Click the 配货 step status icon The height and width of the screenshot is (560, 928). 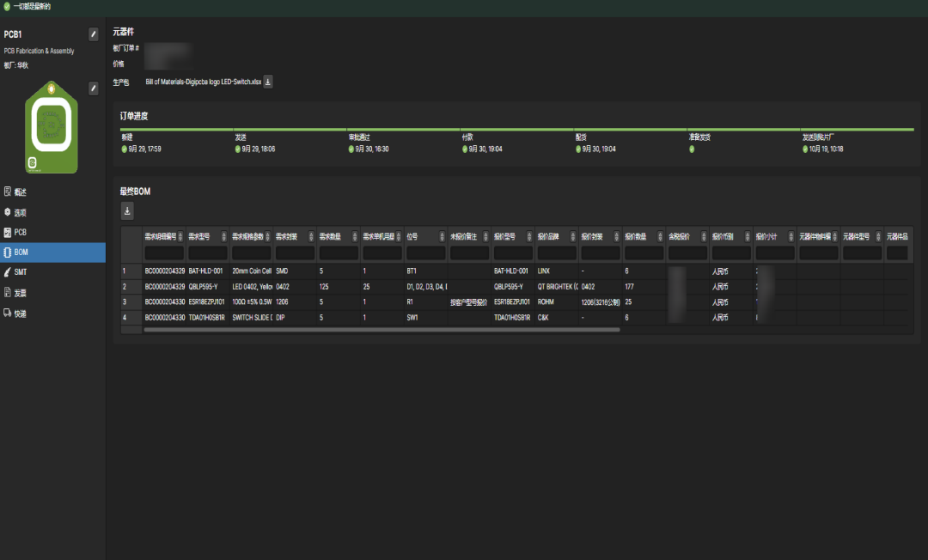point(578,149)
